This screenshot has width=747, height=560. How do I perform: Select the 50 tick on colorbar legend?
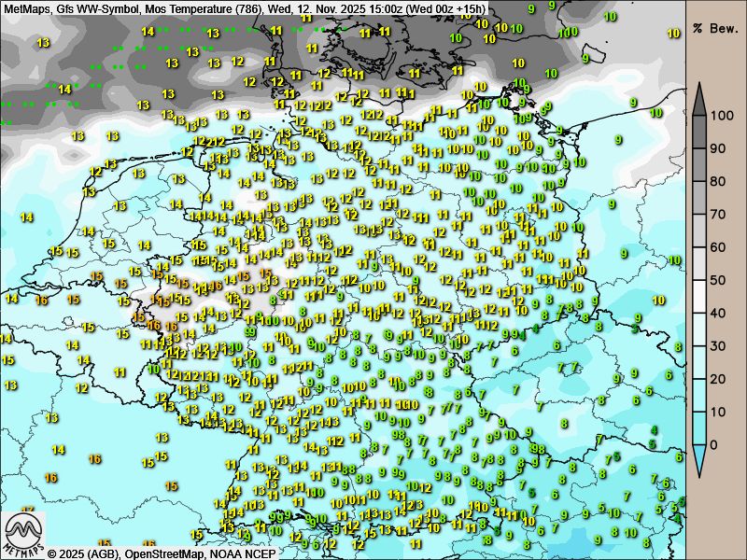click(x=717, y=280)
